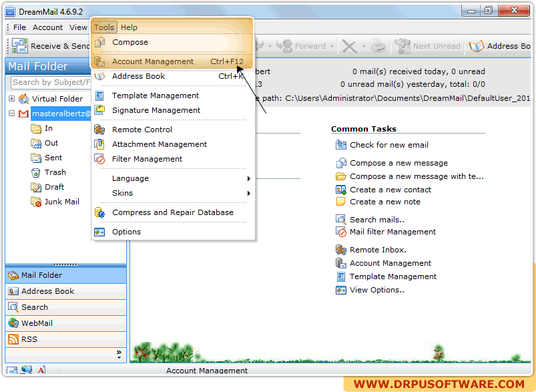Image resolution: width=536 pixels, height=392 pixels.
Task: Click the Search mails icon
Action: pyautogui.click(x=341, y=219)
